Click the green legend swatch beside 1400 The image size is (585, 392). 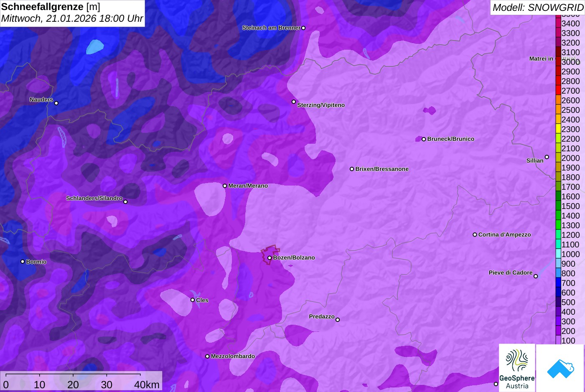tap(558, 215)
